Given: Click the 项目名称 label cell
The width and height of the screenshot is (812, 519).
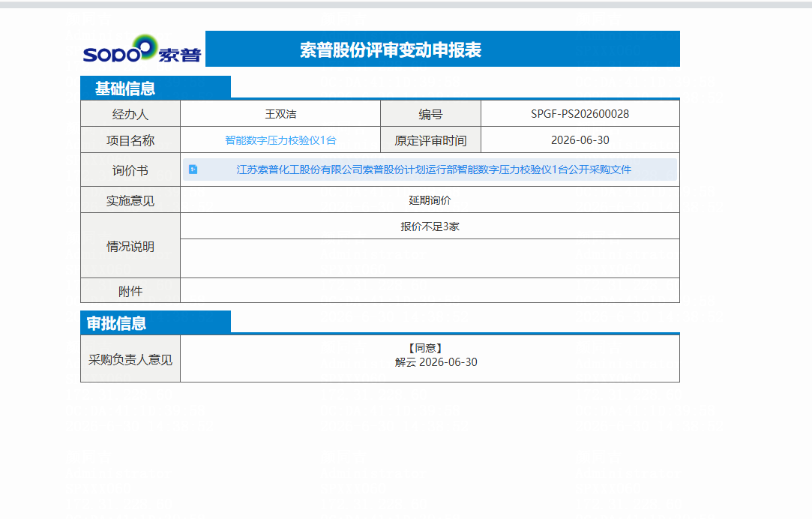Looking at the screenshot, I should tap(130, 140).
